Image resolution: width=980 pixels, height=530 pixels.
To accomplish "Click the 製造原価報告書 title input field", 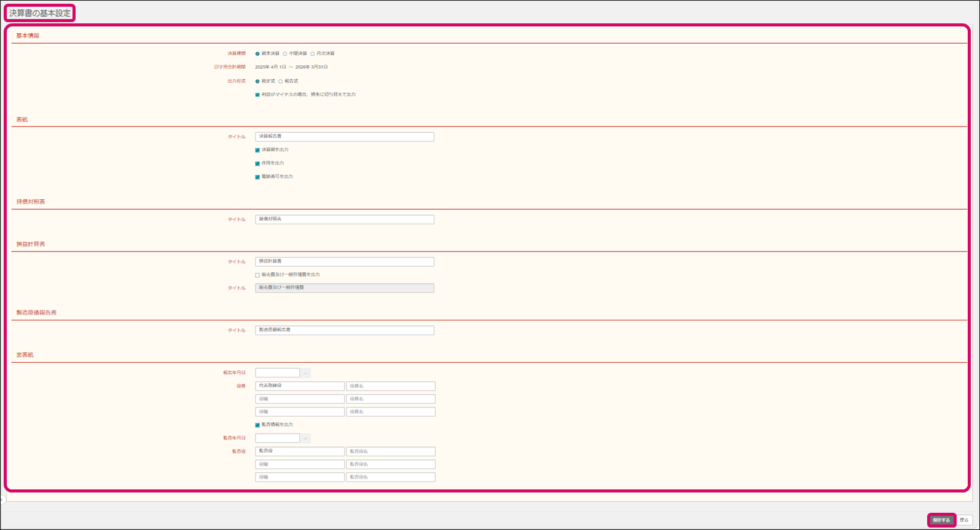I will coord(344,330).
